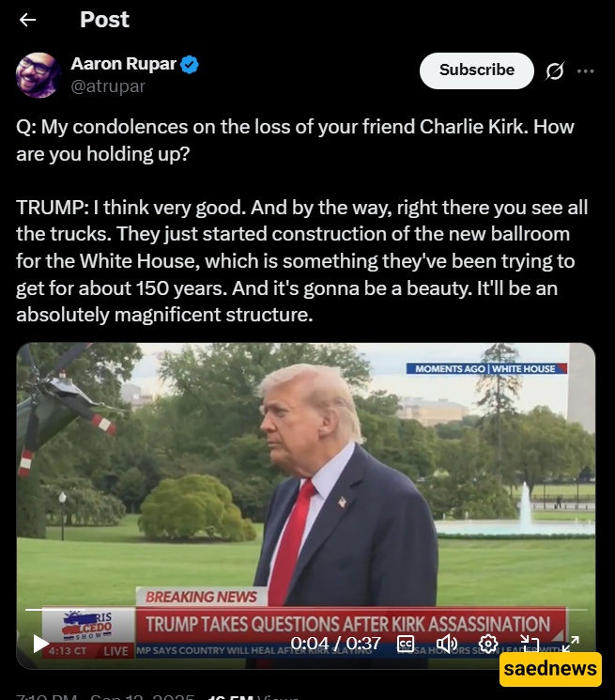This screenshot has height=700, width=615.
Task: Subscribe to Aaron Rupar
Action: click(476, 70)
